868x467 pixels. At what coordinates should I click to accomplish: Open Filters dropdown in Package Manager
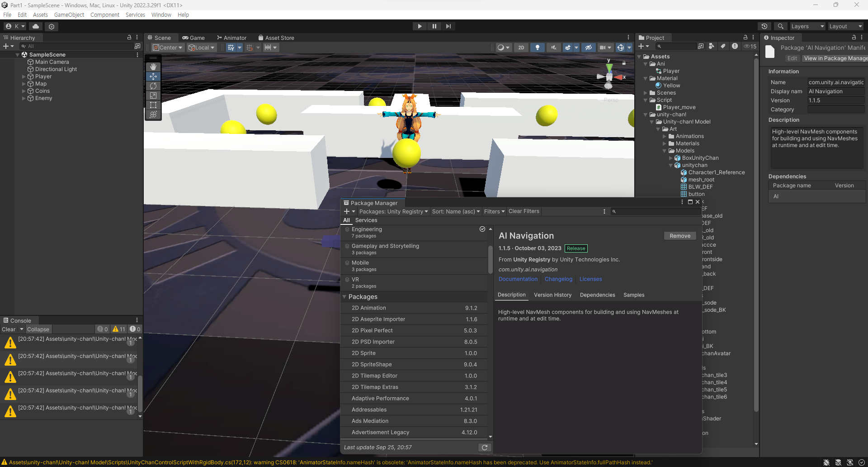point(494,211)
